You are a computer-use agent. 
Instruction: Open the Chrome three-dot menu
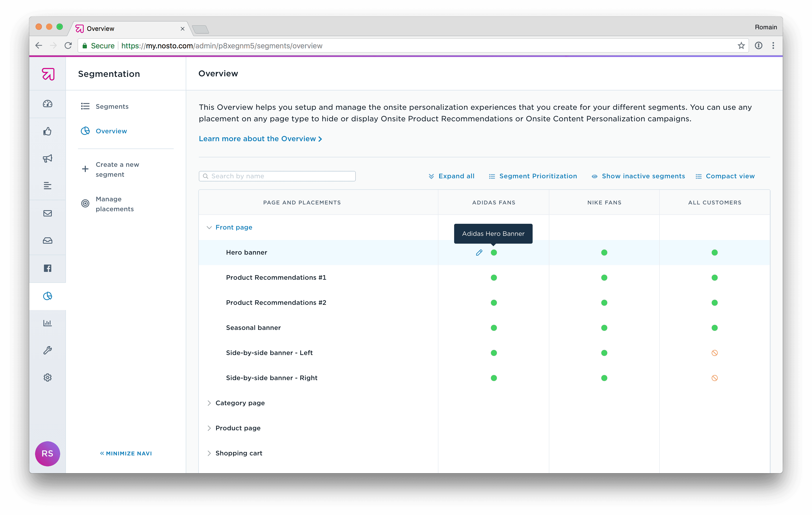[x=773, y=45]
